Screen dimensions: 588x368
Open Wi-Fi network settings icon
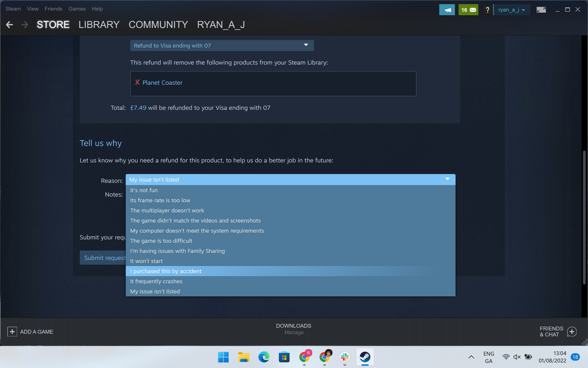pyautogui.click(x=506, y=357)
